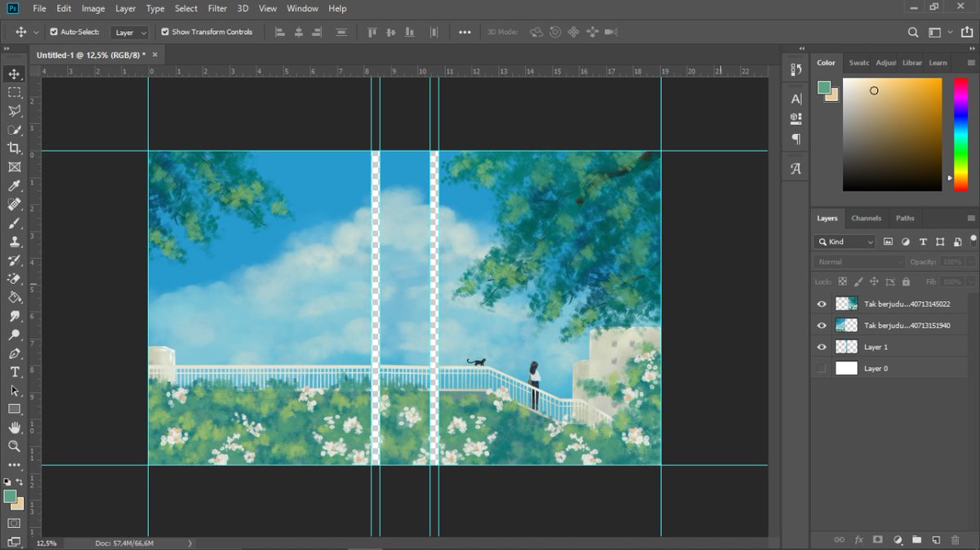Select the Spot Healing Brush tool
Viewport: 980px width, 550px height.
click(14, 204)
